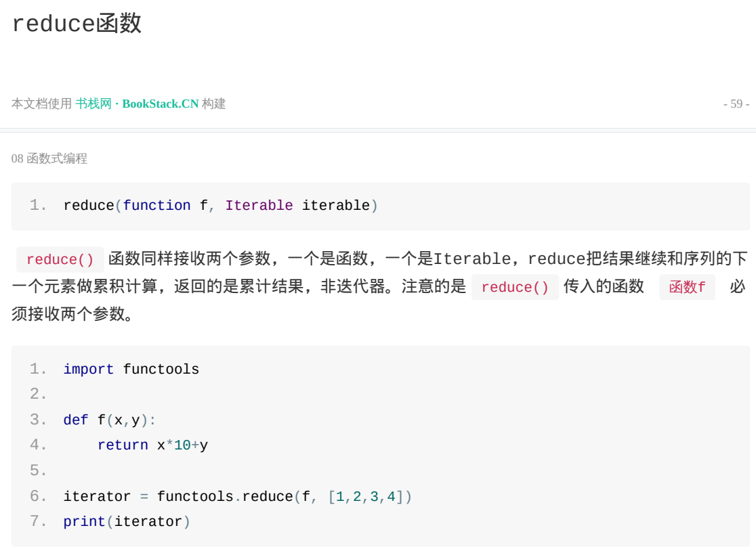The width and height of the screenshot is (756, 551).
Task: Open the BookStack.CN link
Action: pos(160,104)
